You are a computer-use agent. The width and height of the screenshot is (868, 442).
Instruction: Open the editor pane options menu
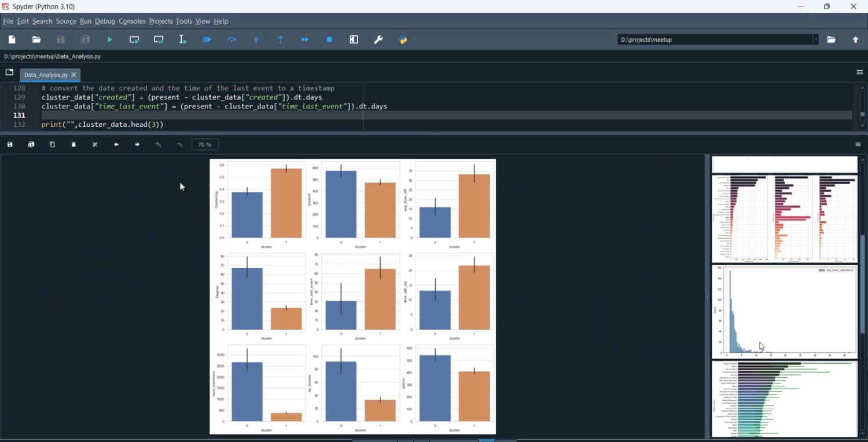(859, 72)
